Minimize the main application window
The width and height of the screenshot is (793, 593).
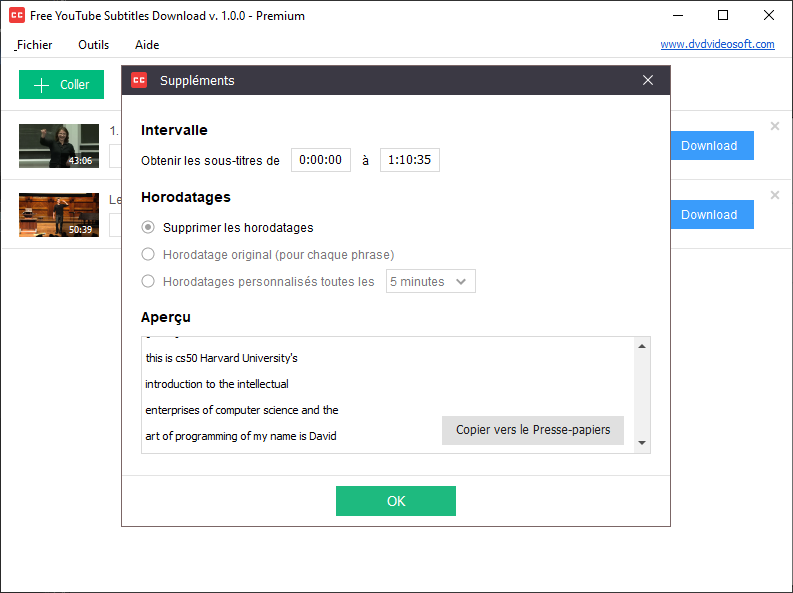(678, 15)
